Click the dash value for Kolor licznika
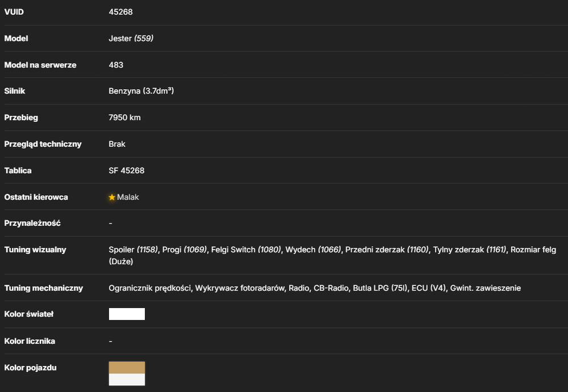This screenshot has height=392, width=568. click(111, 342)
